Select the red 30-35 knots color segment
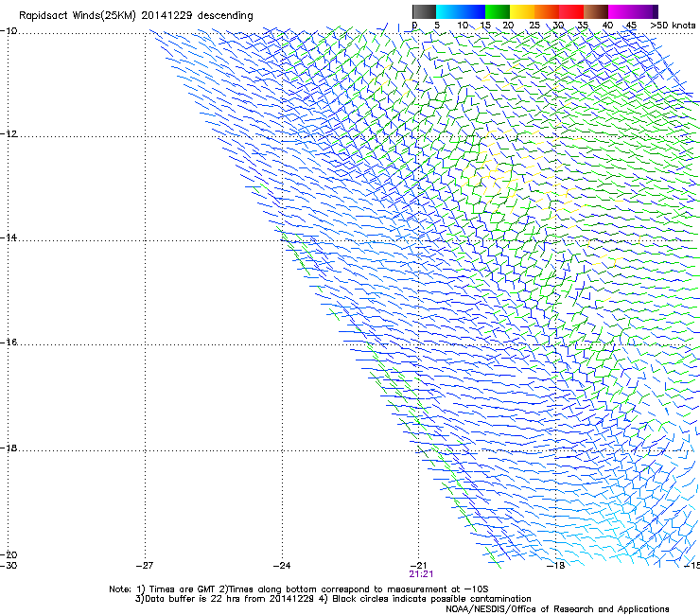 point(571,11)
